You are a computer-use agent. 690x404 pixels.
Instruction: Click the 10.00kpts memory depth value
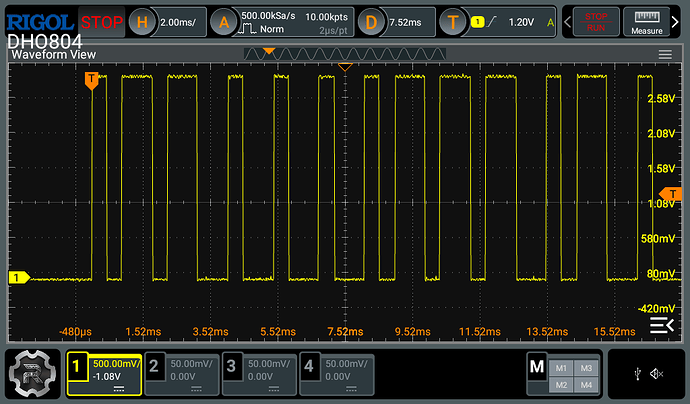point(327,17)
